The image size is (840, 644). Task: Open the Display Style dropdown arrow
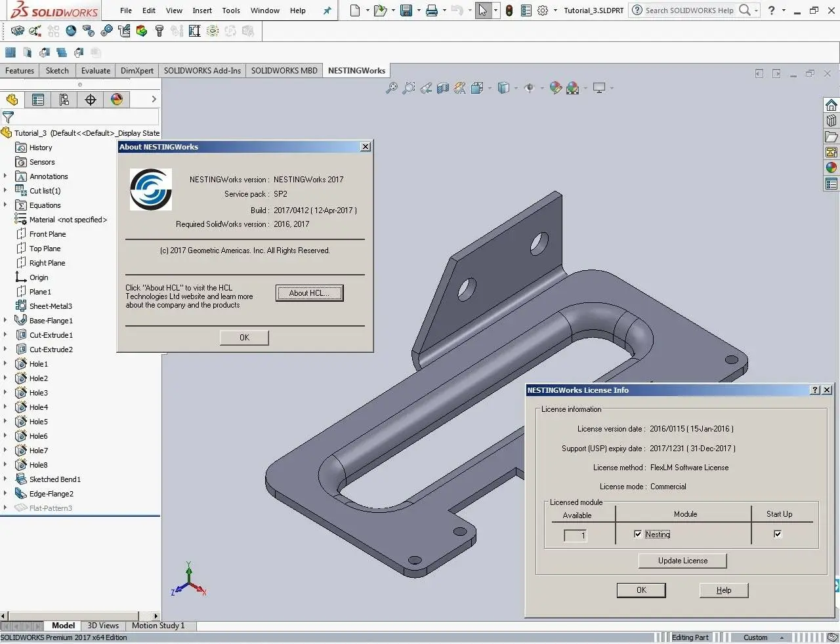click(x=516, y=88)
